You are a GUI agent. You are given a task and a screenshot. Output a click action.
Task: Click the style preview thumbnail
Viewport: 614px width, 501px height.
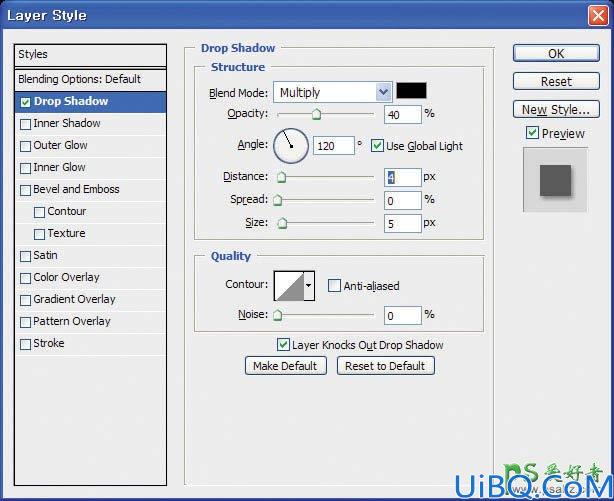click(x=555, y=180)
